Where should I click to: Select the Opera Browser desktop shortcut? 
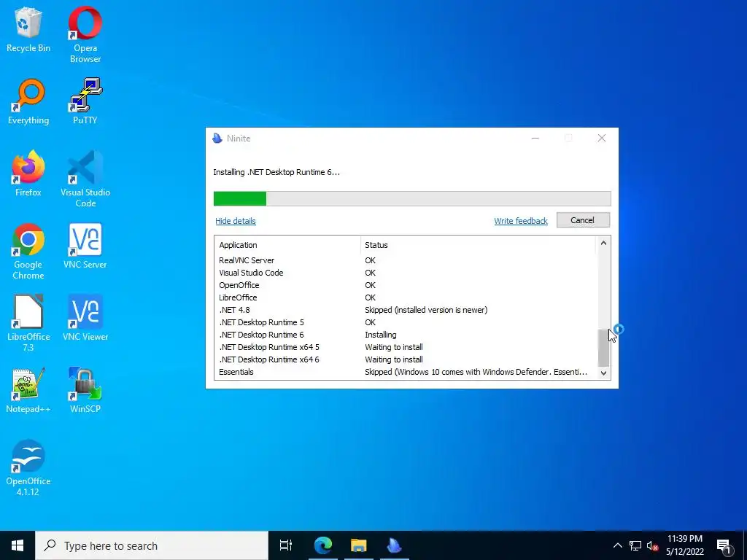85,35
